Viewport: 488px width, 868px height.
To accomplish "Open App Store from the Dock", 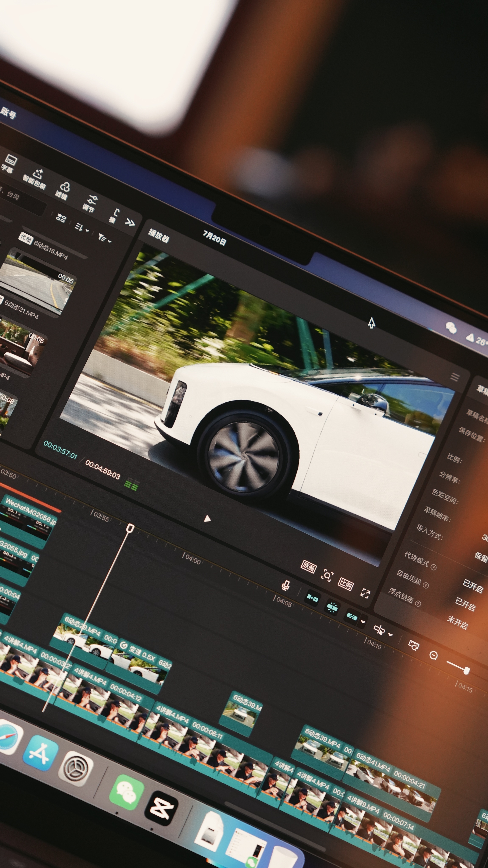I will (40, 753).
